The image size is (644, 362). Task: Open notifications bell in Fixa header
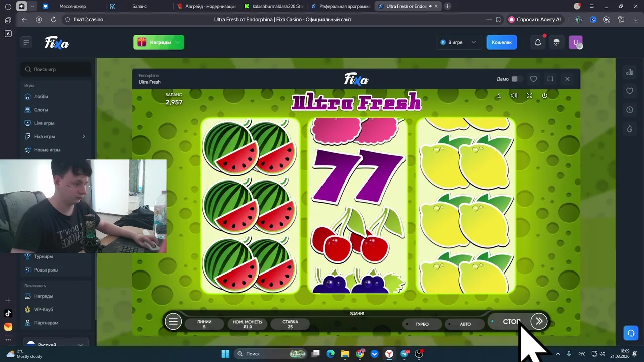coord(538,42)
